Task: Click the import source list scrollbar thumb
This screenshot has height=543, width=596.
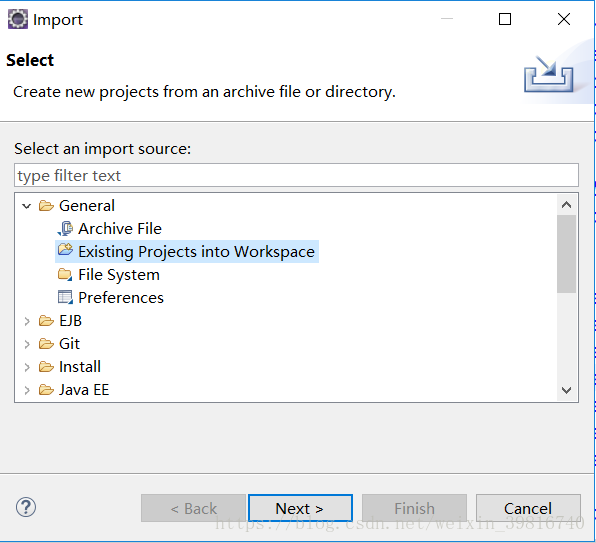Action: tap(566, 254)
